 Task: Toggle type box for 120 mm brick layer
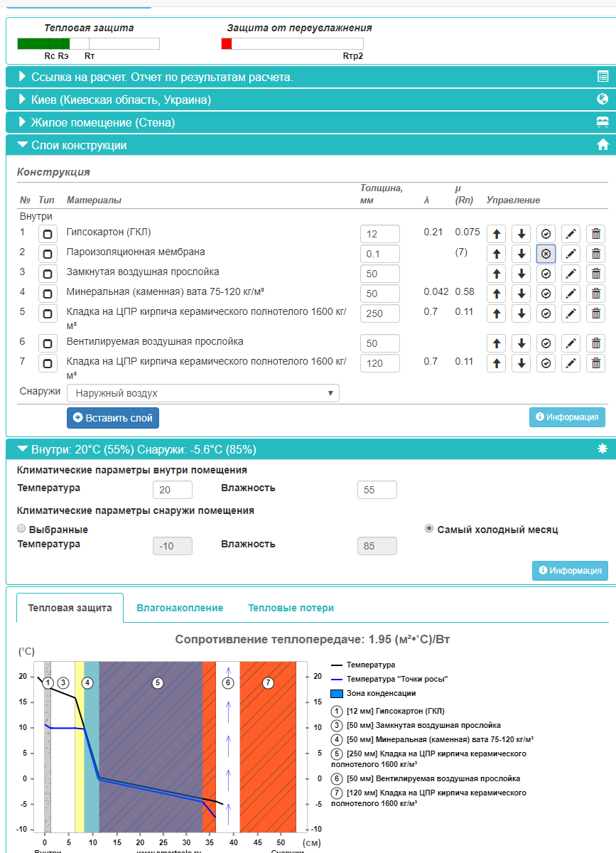tap(48, 363)
